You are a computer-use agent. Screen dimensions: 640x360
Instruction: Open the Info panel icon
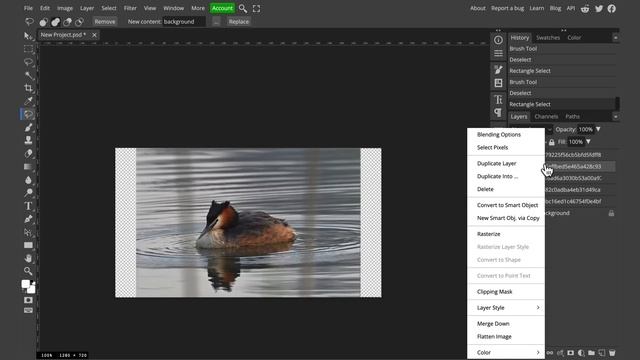pos(498,40)
